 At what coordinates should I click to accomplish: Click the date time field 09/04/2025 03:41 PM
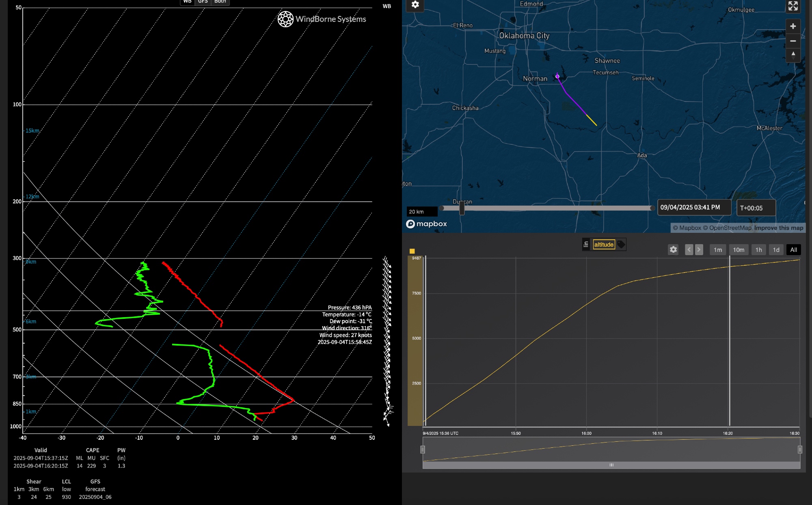693,208
